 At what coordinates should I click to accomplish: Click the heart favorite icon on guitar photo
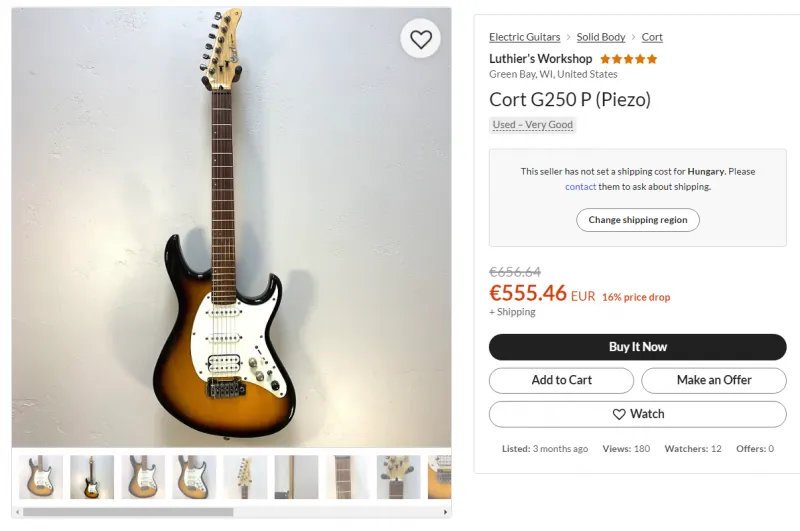[420, 39]
